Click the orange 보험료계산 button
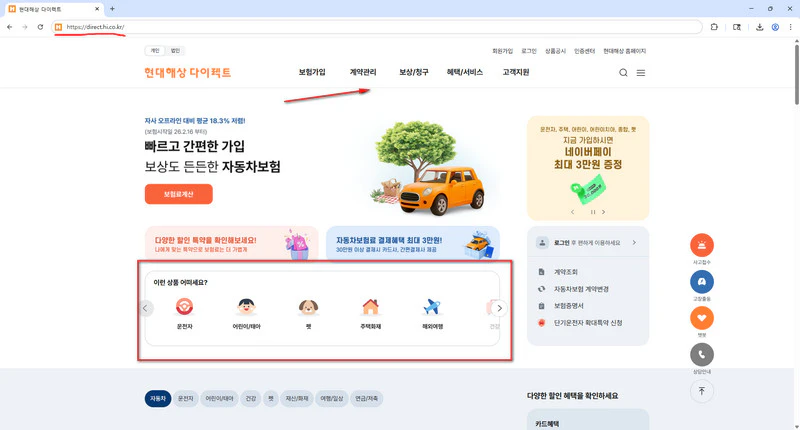 coord(179,194)
